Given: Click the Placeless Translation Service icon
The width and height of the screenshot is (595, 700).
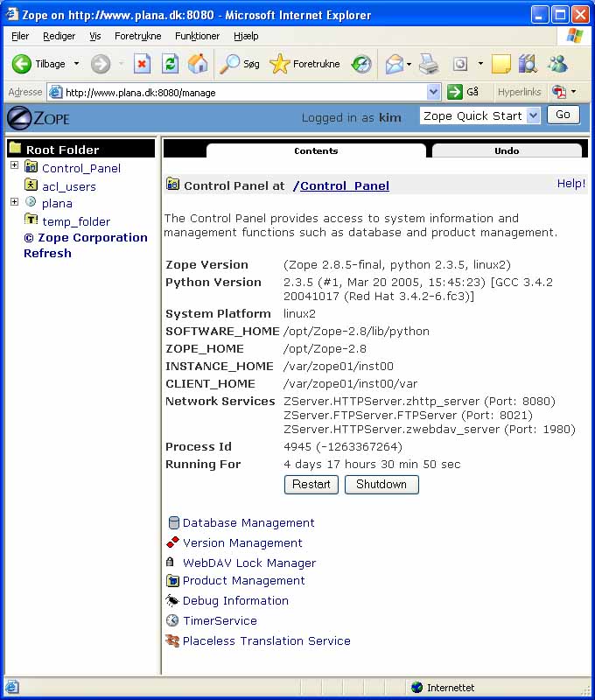Looking at the screenshot, I should (x=173, y=641).
